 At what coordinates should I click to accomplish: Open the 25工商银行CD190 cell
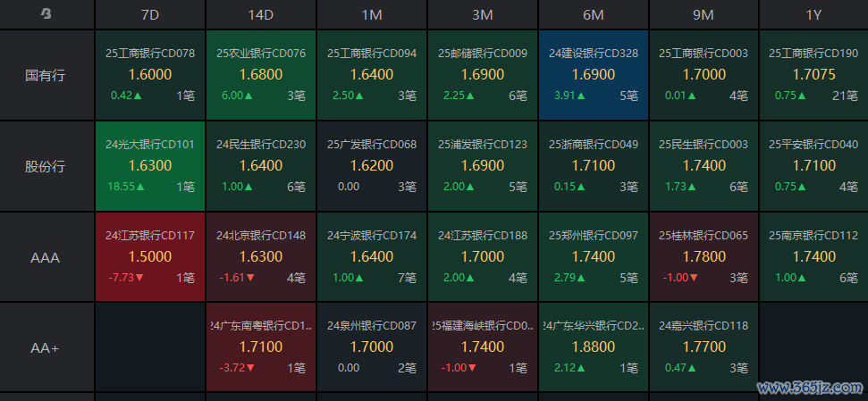(813, 75)
